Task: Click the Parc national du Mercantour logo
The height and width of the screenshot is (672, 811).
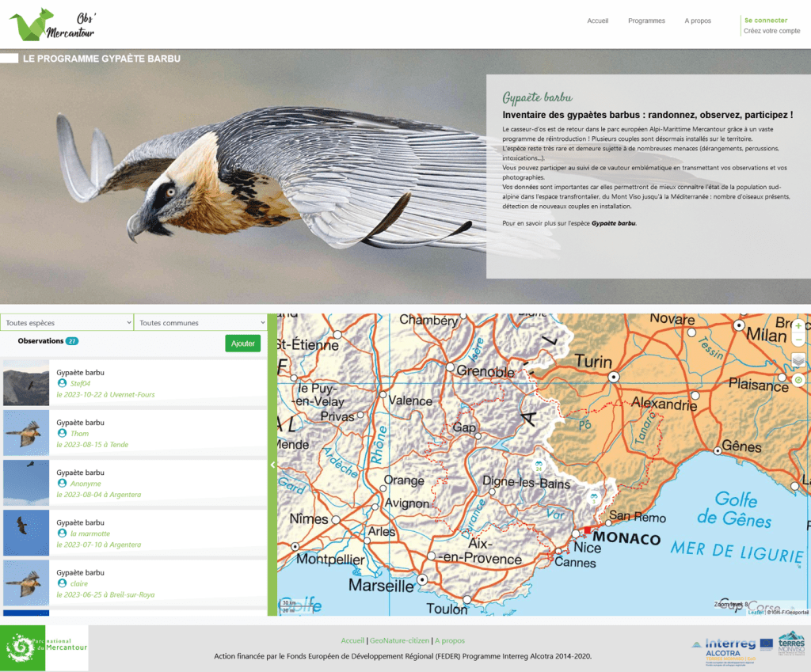Action: pyautogui.click(x=44, y=647)
